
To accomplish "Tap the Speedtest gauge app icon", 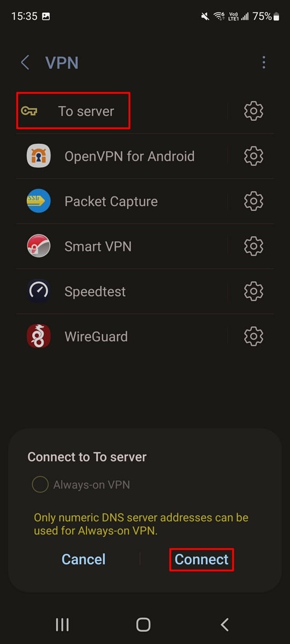I will [x=39, y=291].
